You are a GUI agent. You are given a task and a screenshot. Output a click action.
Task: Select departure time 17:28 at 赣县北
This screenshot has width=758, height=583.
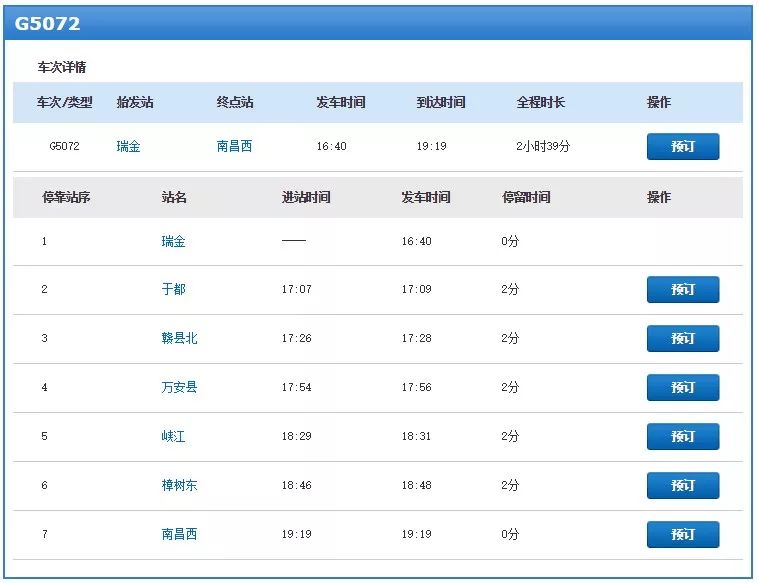pos(416,338)
